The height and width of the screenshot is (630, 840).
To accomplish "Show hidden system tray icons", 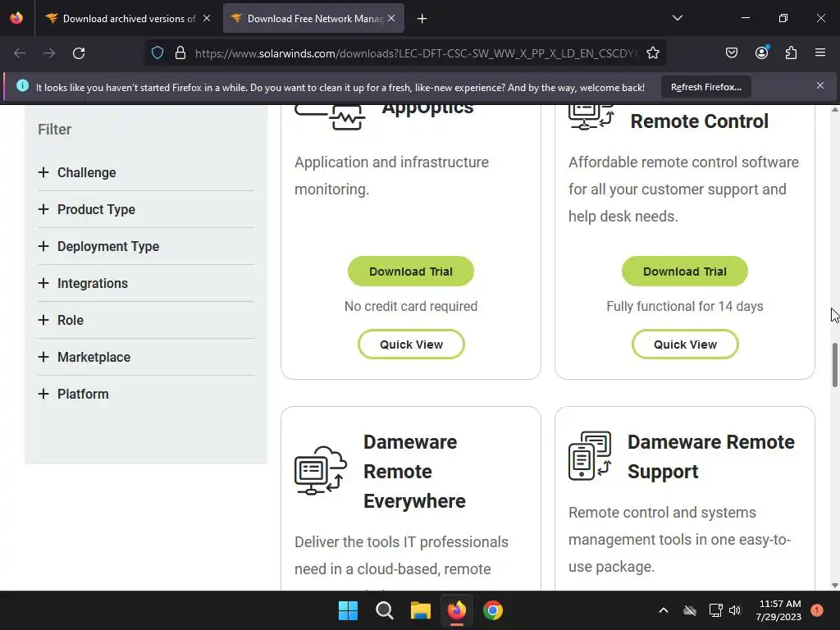I will (663, 610).
